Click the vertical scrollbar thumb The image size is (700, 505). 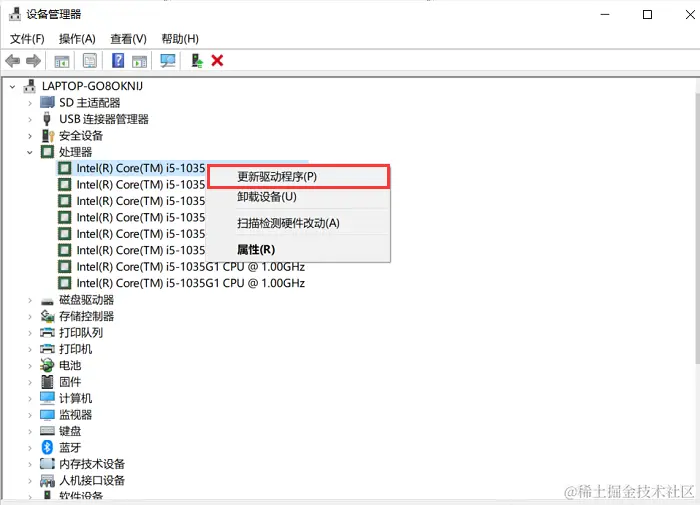click(697, 228)
